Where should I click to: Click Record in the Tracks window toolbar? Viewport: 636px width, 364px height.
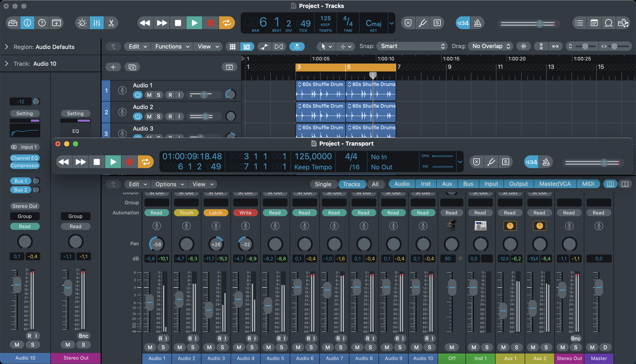211,23
